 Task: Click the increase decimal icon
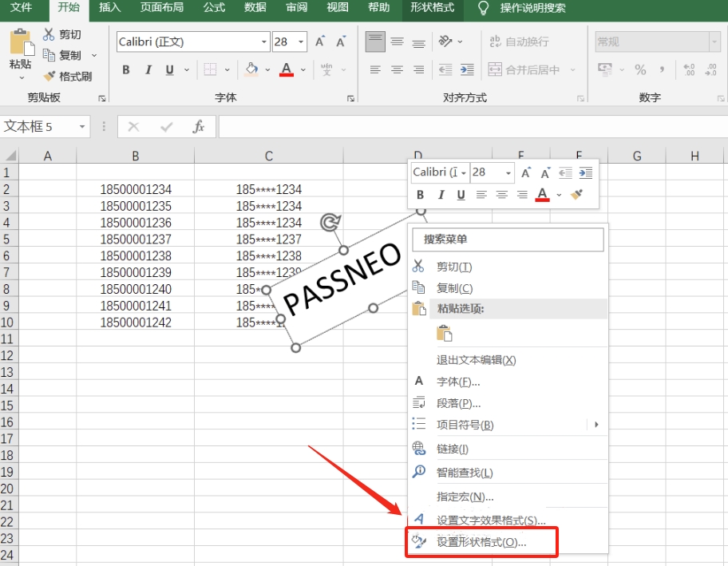coord(689,69)
